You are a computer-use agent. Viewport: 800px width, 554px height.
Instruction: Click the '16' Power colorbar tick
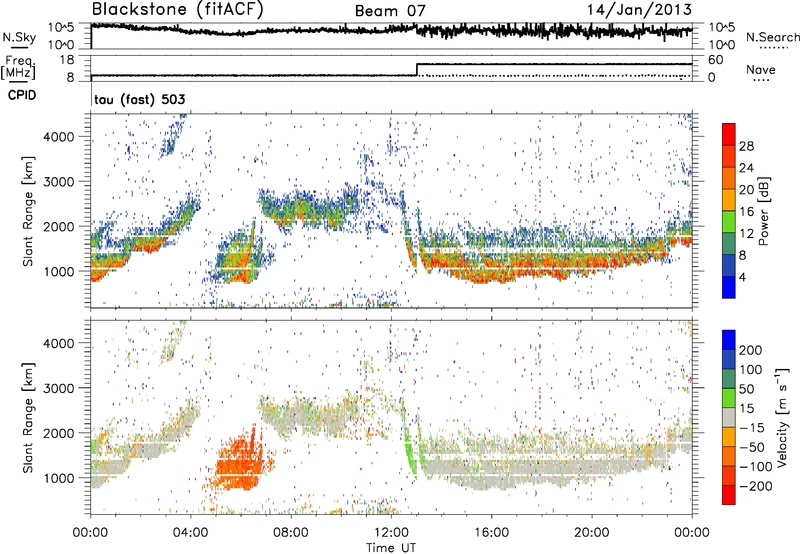[746, 212]
